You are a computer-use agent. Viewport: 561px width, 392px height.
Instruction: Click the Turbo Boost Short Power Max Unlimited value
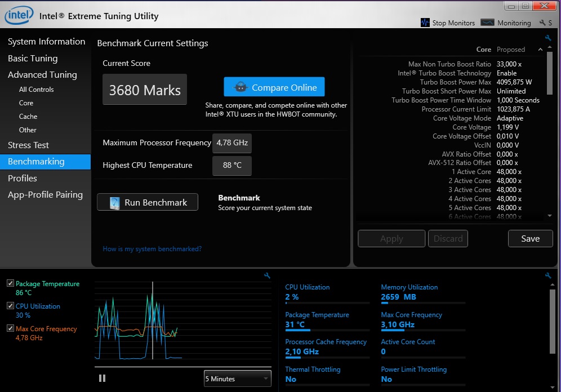(511, 91)
